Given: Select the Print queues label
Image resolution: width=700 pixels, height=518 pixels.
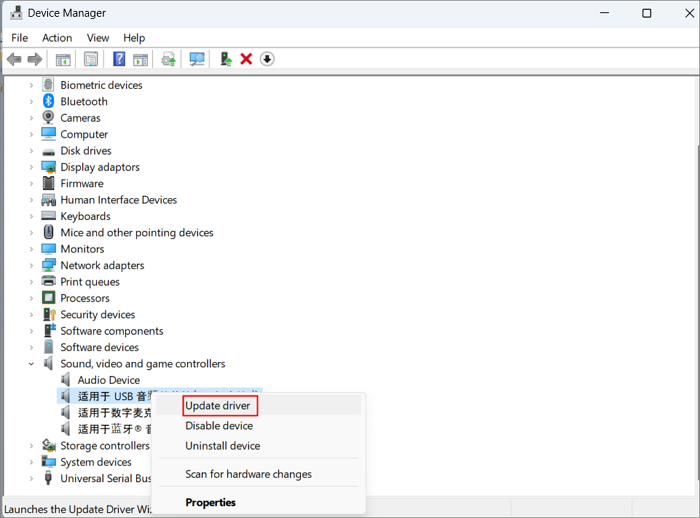Looking at the screenshot, I should (x=90, y=282).
